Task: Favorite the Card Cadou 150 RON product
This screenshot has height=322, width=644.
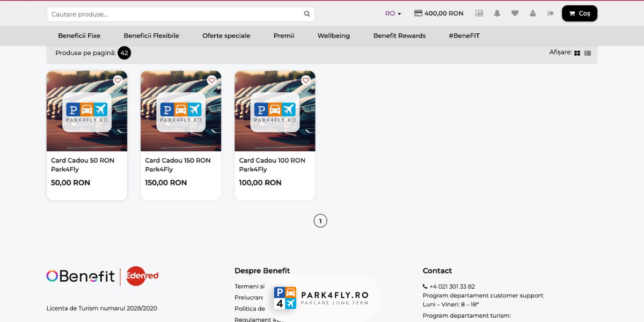Action: [x=211, y=80]
